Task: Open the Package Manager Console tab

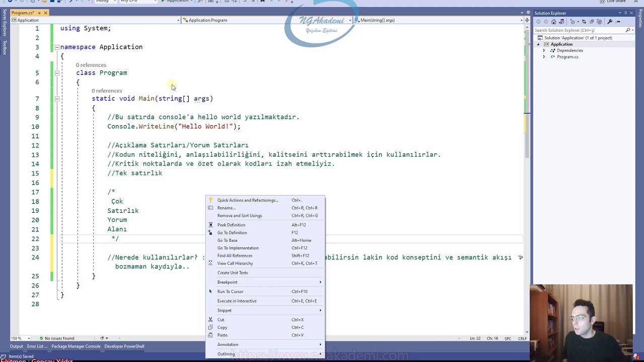Action: tap(76, 346)
